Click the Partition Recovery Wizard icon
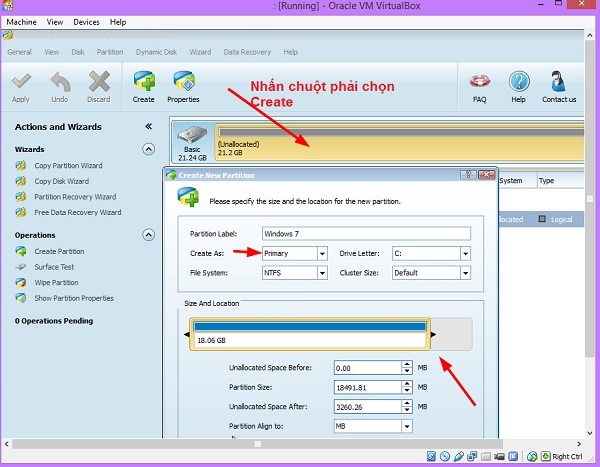Viewport: 600px width, 467px height. pos(21,197)
